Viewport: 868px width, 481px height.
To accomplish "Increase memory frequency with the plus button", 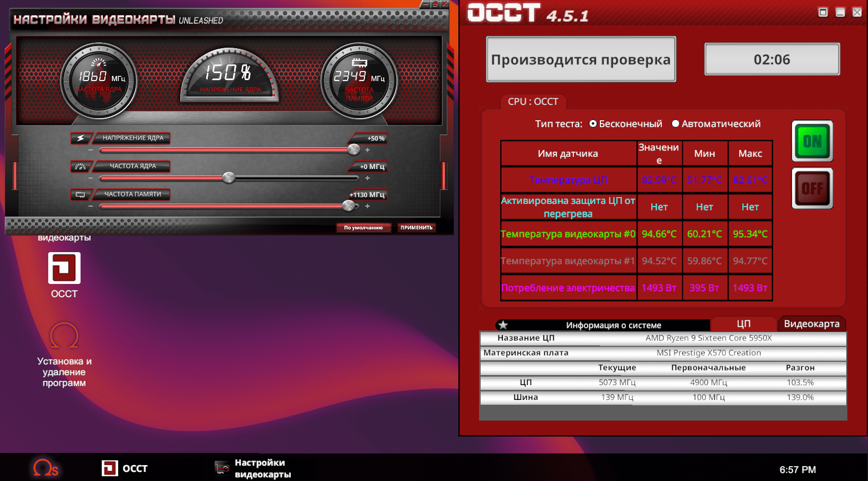I will point(367,206).
